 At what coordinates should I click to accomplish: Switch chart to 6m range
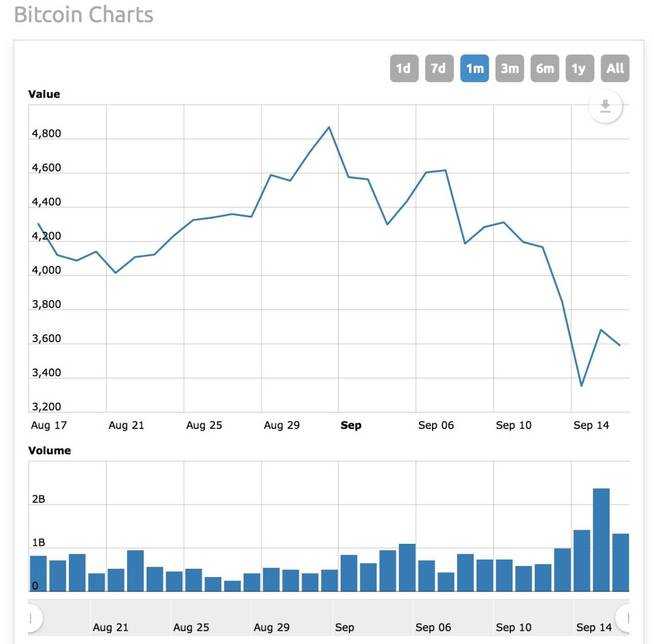pos(545,68)
